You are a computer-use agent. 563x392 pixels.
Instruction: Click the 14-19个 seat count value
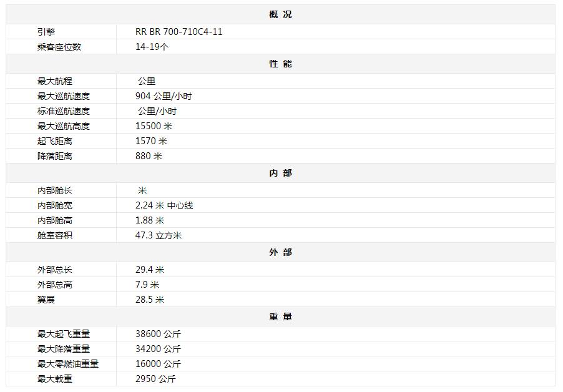(152, 47)
